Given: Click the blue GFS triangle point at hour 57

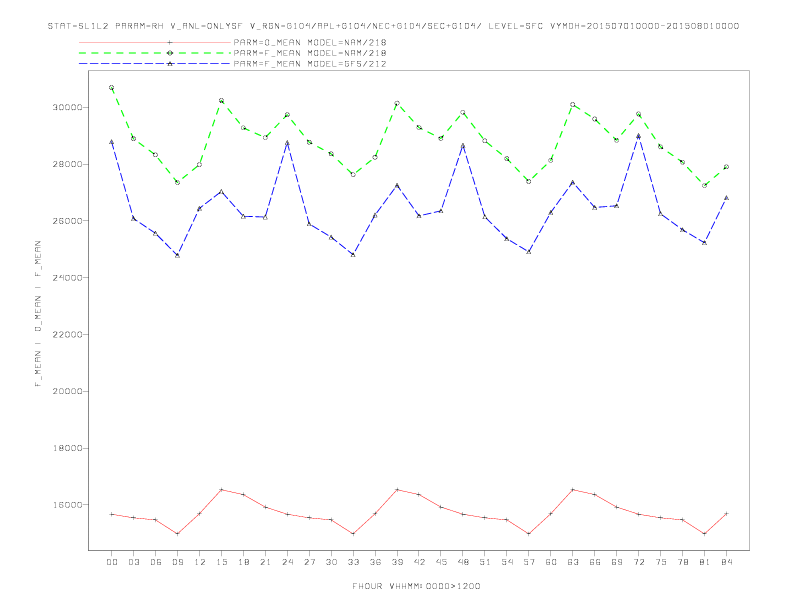Looking at the screenshot, I should pyautogui.click(x=529, y=251).
